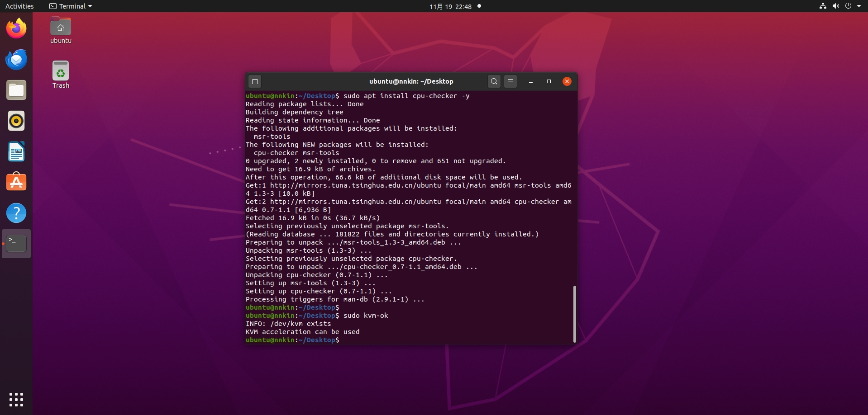This screenshot has height=415, width=868.
Task: Open the Help application
Action: pos(16,213)
